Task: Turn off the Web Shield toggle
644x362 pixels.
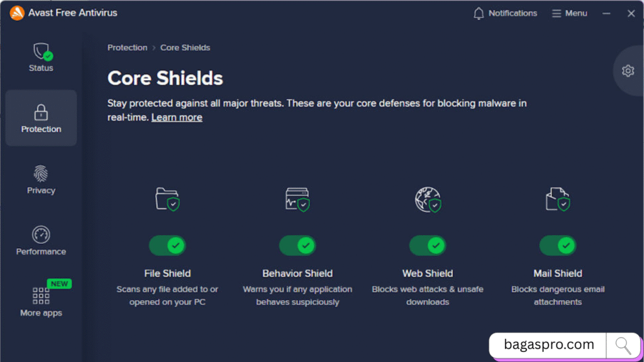Action: pos(428,245)
